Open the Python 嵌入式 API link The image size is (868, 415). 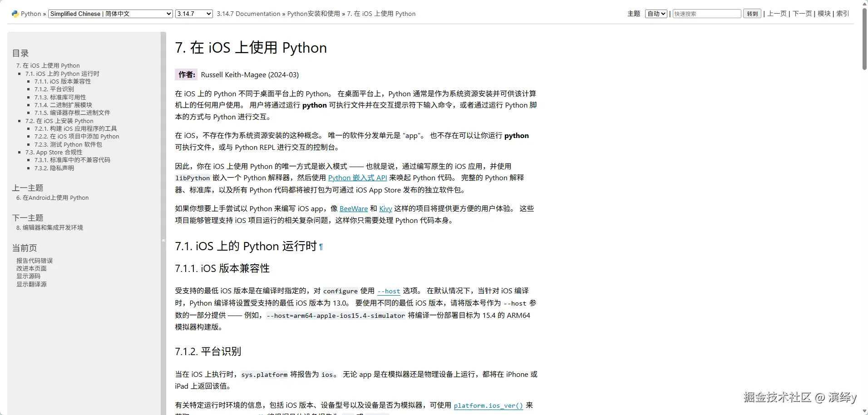pyautogui.click(x=358, y=178)
